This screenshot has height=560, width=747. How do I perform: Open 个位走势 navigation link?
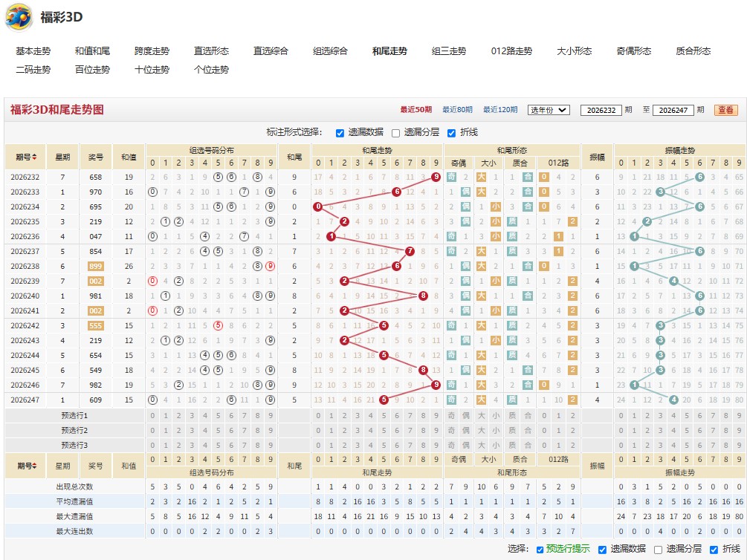click(212, 70)
